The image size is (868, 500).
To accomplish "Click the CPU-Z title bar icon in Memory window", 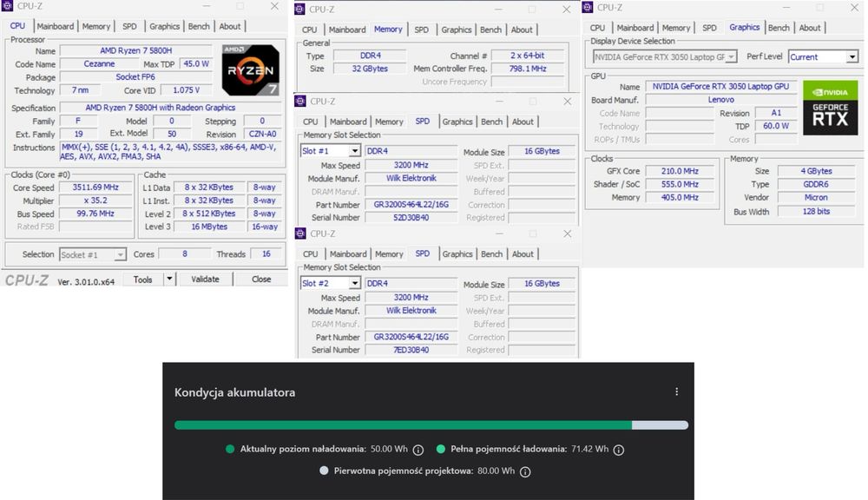I will click(299, 9).
